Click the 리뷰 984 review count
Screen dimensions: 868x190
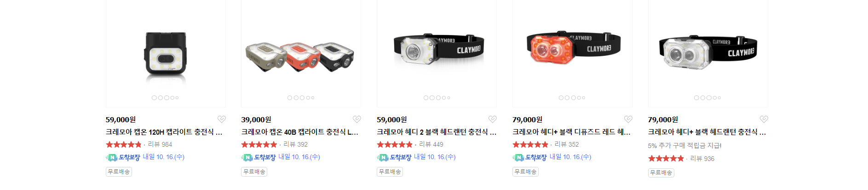[x=160, y=144]
